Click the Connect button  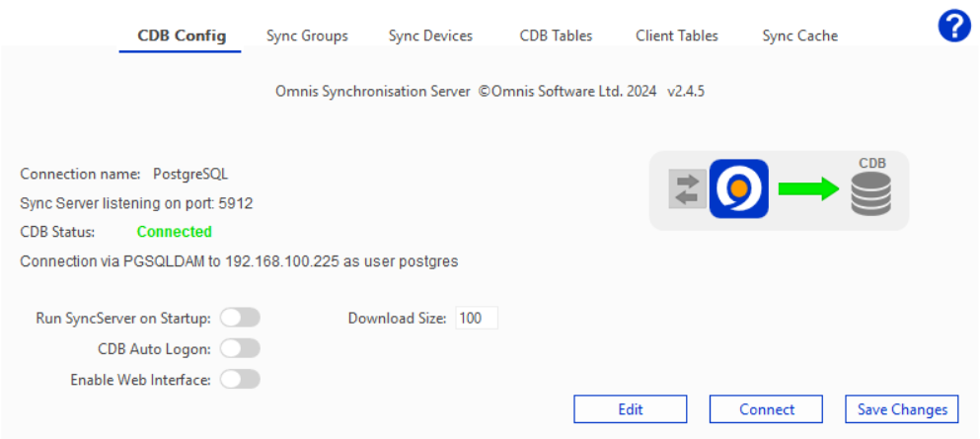[766, 409]
